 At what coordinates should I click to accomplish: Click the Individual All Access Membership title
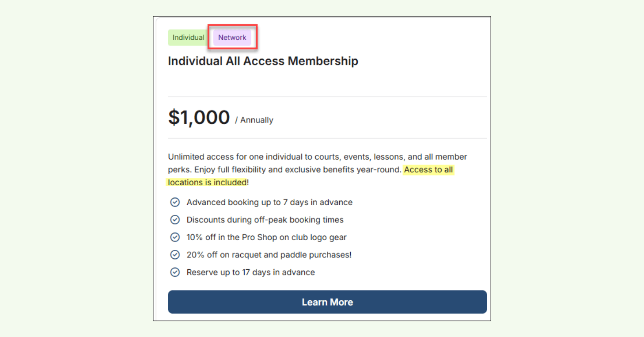pos(263,61)
